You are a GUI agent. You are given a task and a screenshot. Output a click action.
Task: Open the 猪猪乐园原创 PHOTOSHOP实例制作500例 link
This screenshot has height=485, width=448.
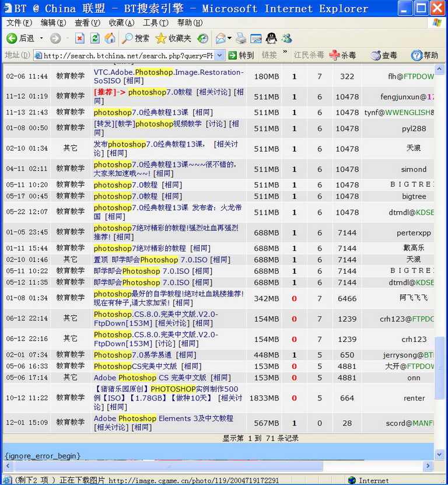click(166, 393)
